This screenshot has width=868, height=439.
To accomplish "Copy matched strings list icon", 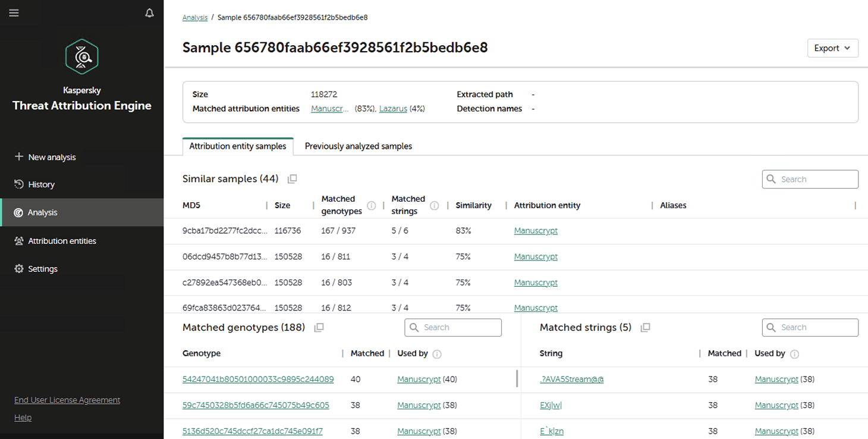I will tap(645, 328).
